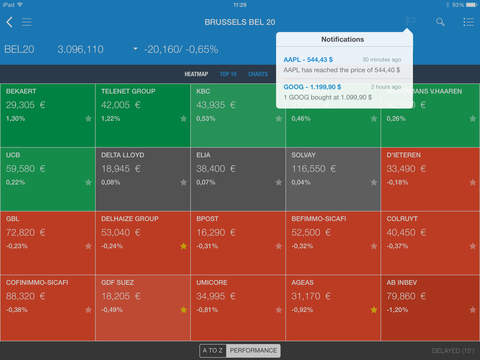Open the DELHAIZE GROUP stock tile
This screenshot has width=480, height=360.
[x=143, y=243]
